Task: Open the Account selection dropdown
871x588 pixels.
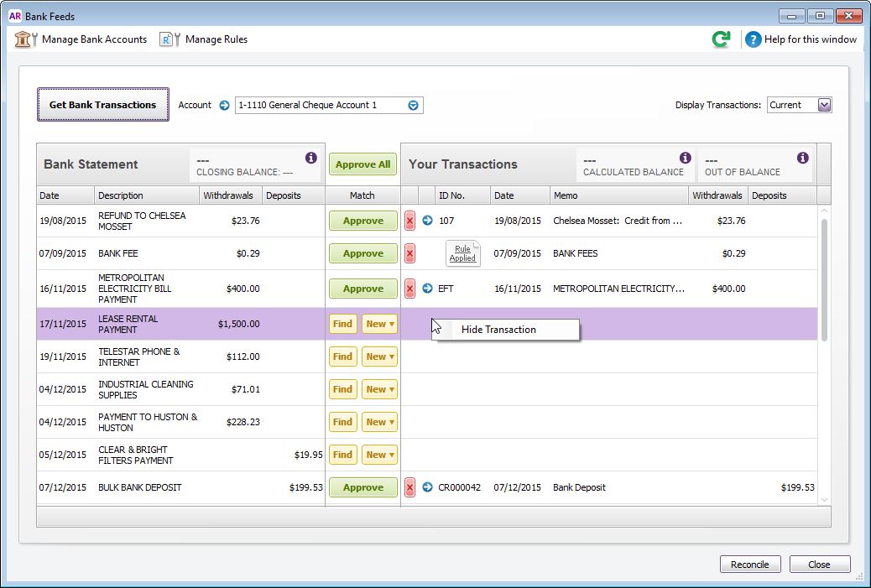Action: (x=413, y=105)
